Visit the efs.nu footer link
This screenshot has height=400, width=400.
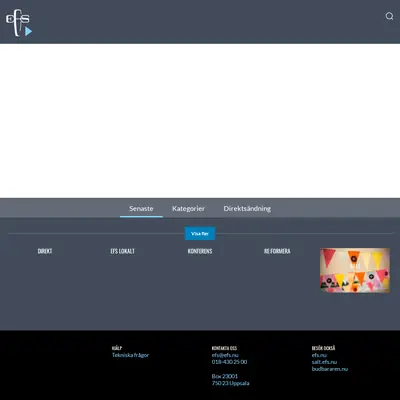[319, 355]
